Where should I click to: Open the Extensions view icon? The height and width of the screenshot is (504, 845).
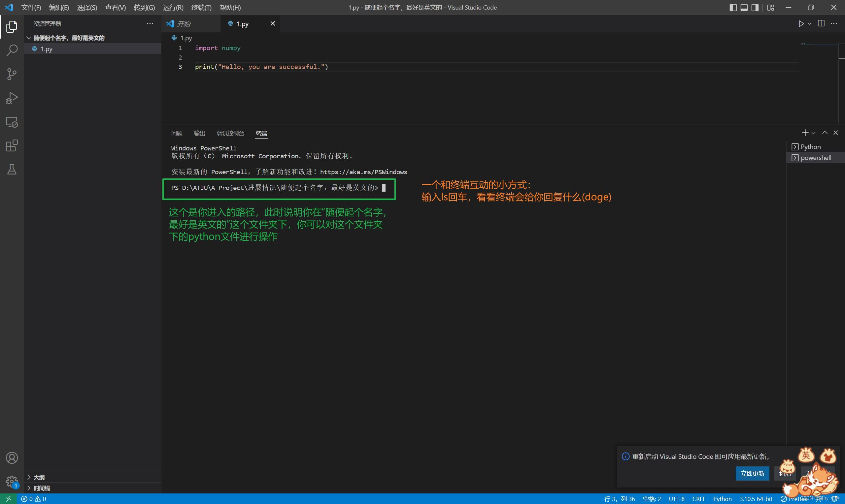[12, 146]
